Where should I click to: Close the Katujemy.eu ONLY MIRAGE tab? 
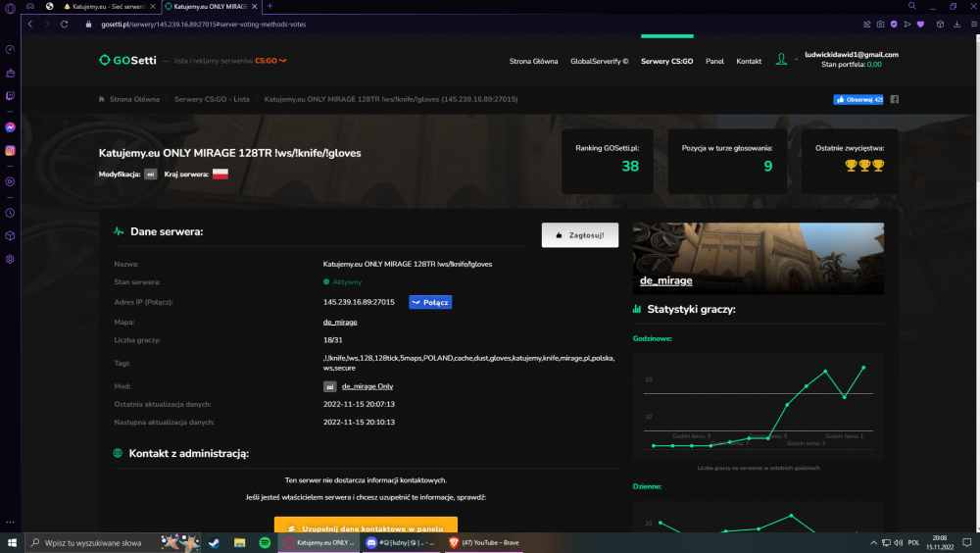(x=255, y=6)
